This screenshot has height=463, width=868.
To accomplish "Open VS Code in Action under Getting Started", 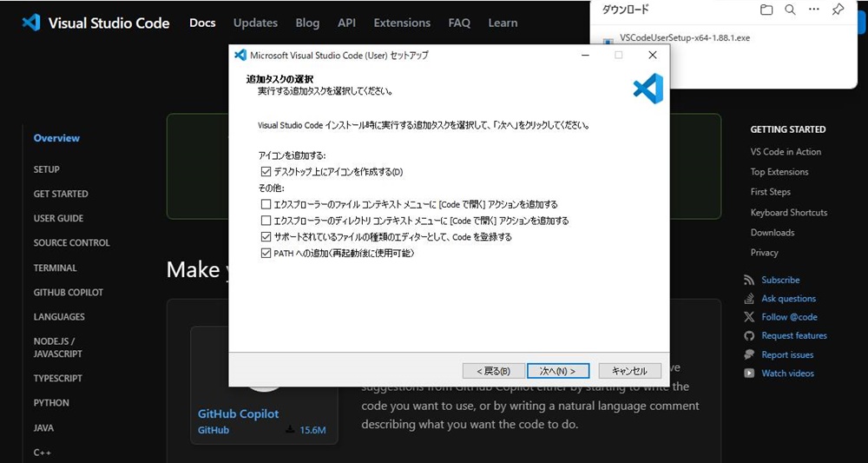I will (x=786, y=152).
